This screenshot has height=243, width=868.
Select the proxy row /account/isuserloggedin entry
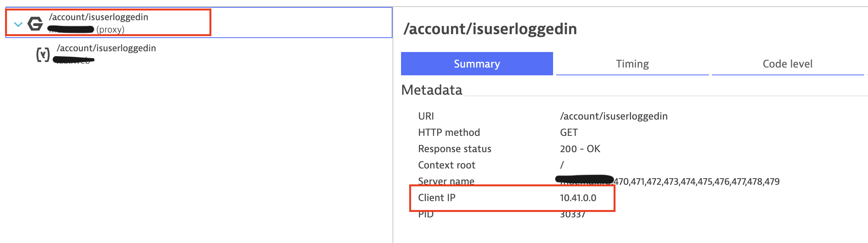pyautogui.click(x=99, y=17)
